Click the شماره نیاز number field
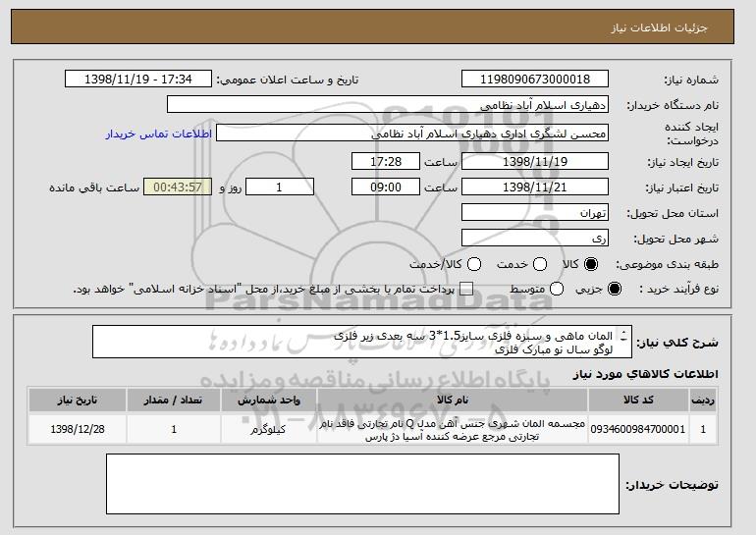 click(535, 80)
